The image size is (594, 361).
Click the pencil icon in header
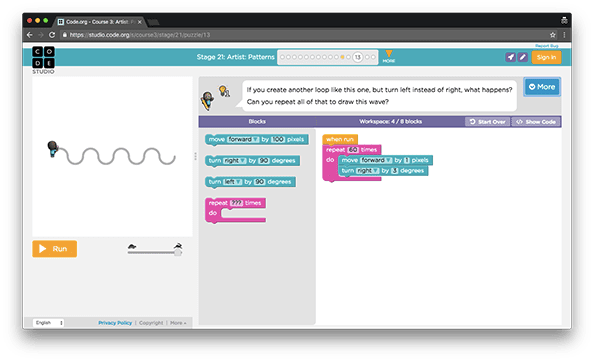click(523, 57)
